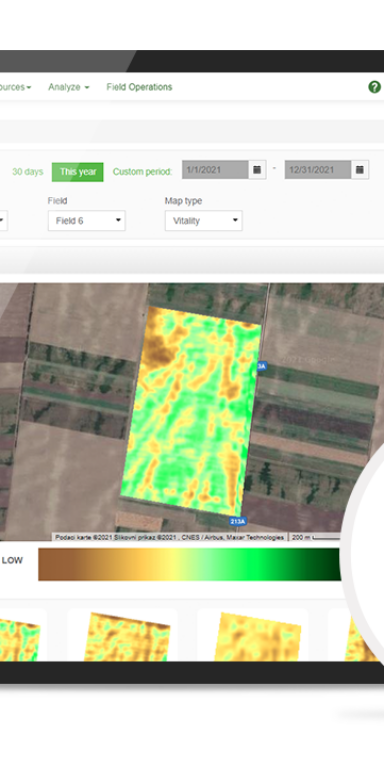
Task: Select the leftmost partially visible thumbnail
Action: (x=20, y=639)
